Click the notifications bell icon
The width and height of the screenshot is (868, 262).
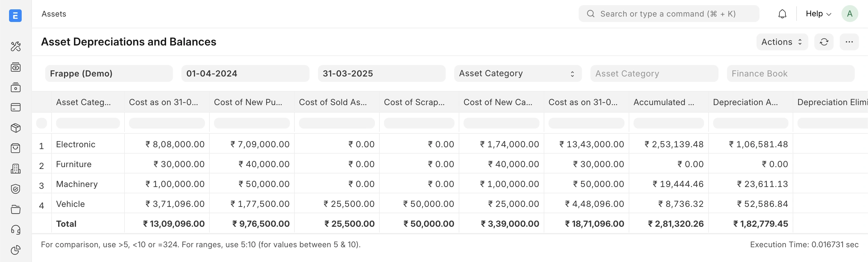(x=782, y=14)
